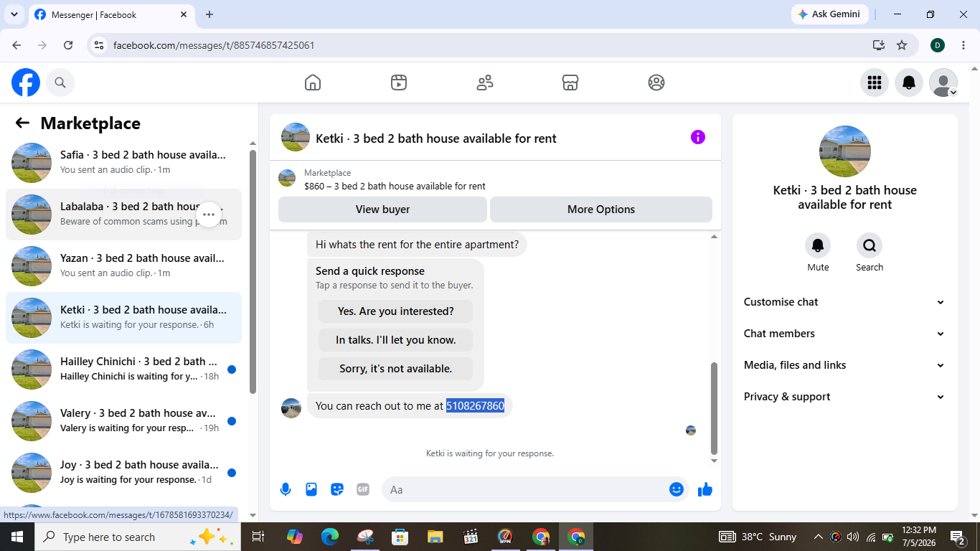Screen dimensions: 980x551
Task: Record a voice clip microphone icon
Action: coord(286,489)
